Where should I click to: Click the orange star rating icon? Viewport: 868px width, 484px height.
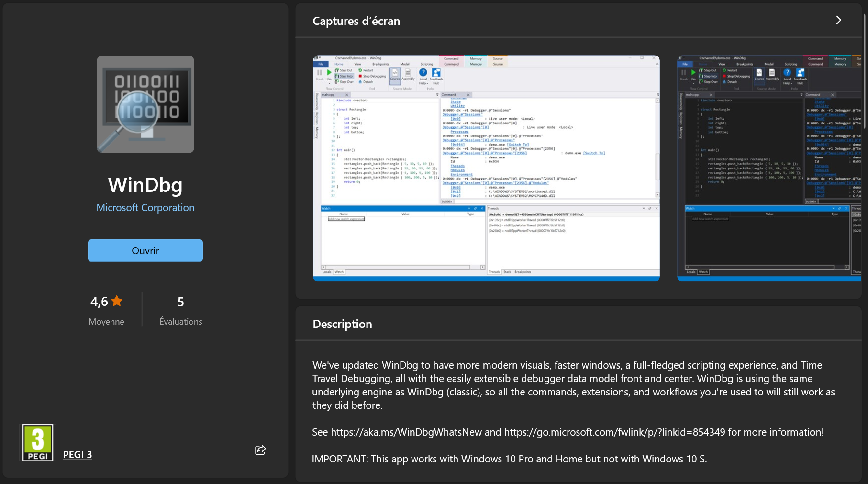coord(117,301)
